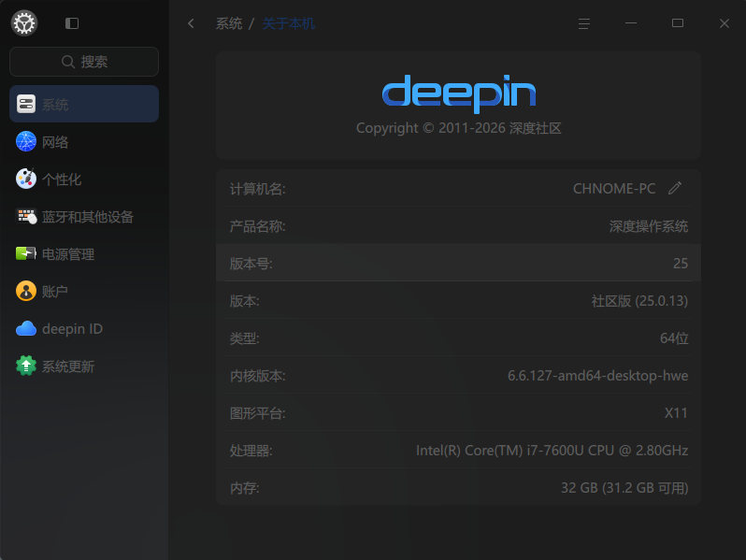
Task: Click the 电源管理 battery icon
Action: (x=26, y=253)
